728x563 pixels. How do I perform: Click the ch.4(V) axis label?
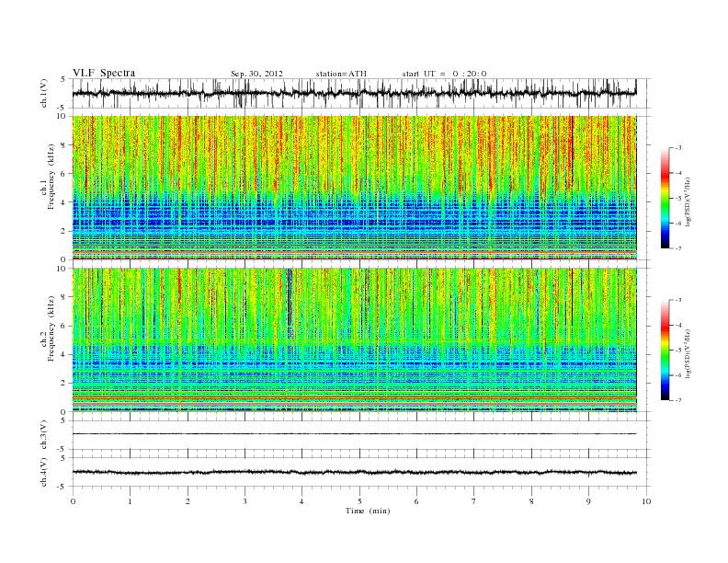point(44,472)
